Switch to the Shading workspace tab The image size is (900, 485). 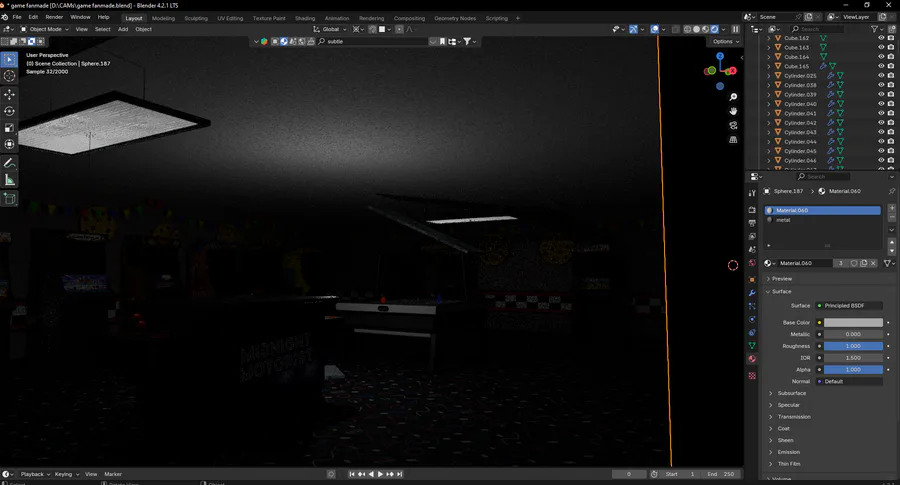(x=305, y=18)
